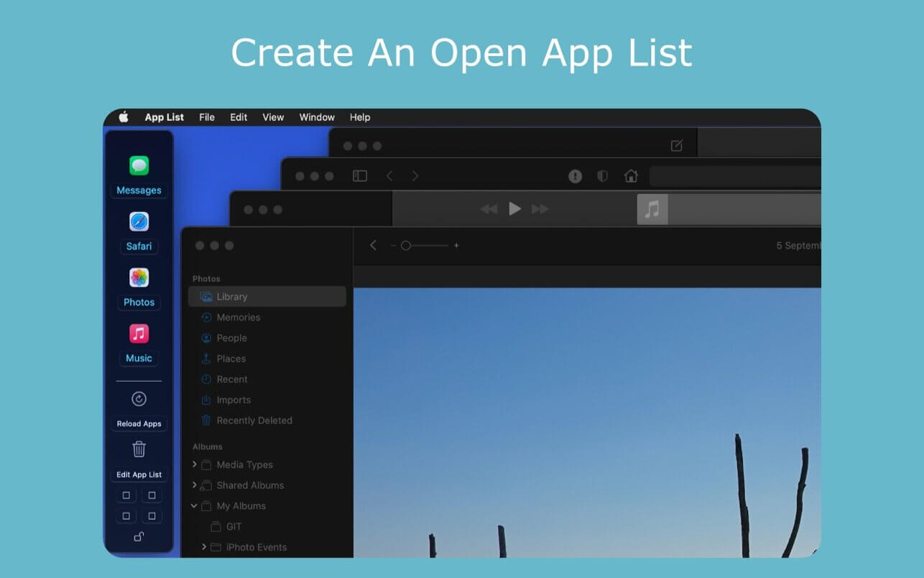
Task: Select the top-left corner position square
Action: coord(126,495)
